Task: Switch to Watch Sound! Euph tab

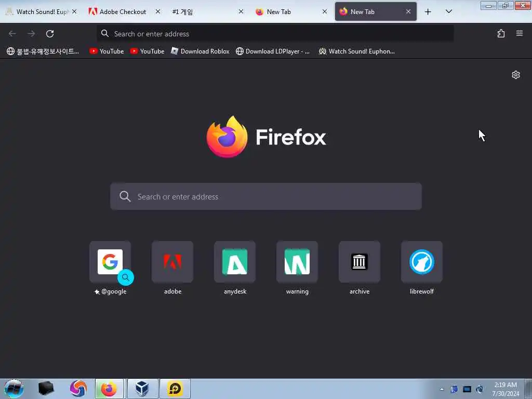Action: point(41,12)
